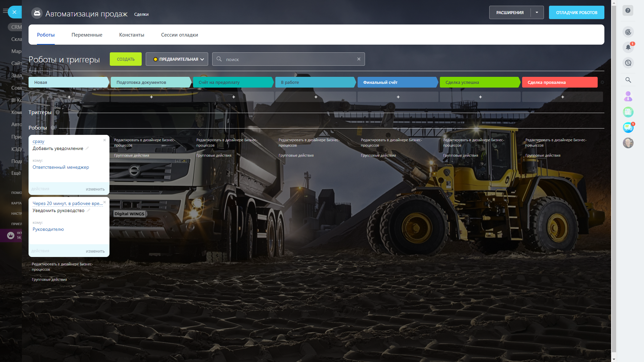Open the purple person assistant icon
This screenshot has height=362, width=644.
628,97
